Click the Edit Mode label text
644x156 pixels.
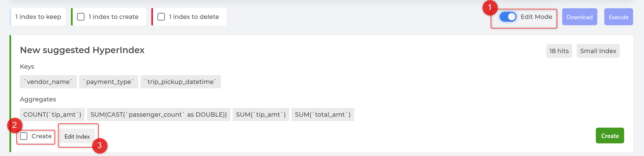pos(536,17)
